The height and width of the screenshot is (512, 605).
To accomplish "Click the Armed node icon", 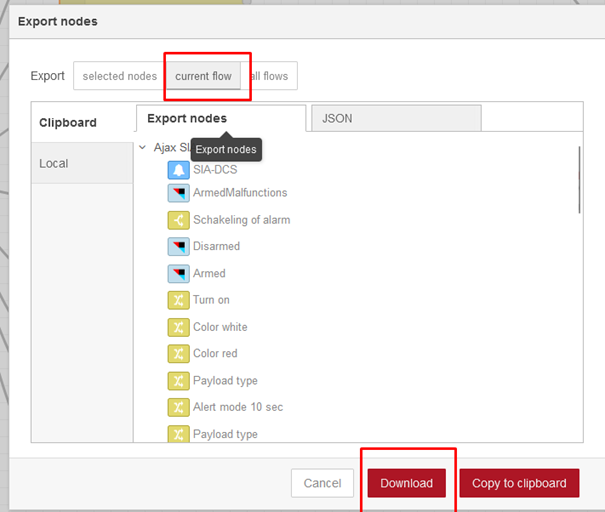I will [x=177, y=273].
